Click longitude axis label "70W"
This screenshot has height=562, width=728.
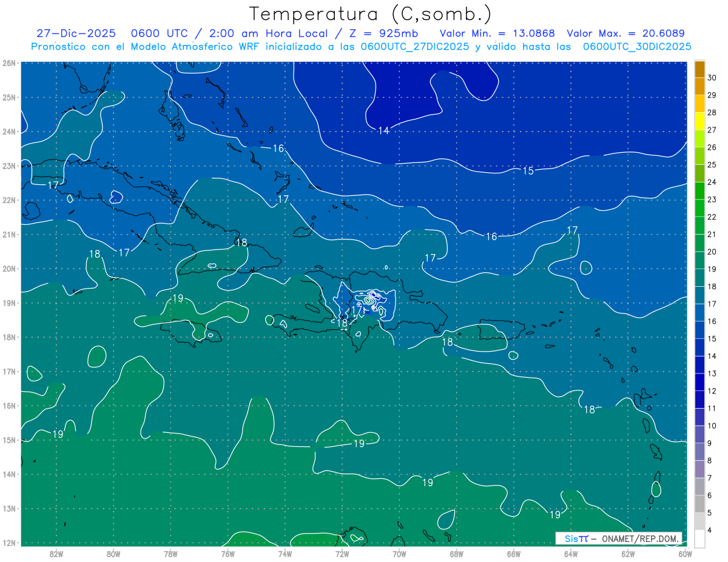point(399,554)
